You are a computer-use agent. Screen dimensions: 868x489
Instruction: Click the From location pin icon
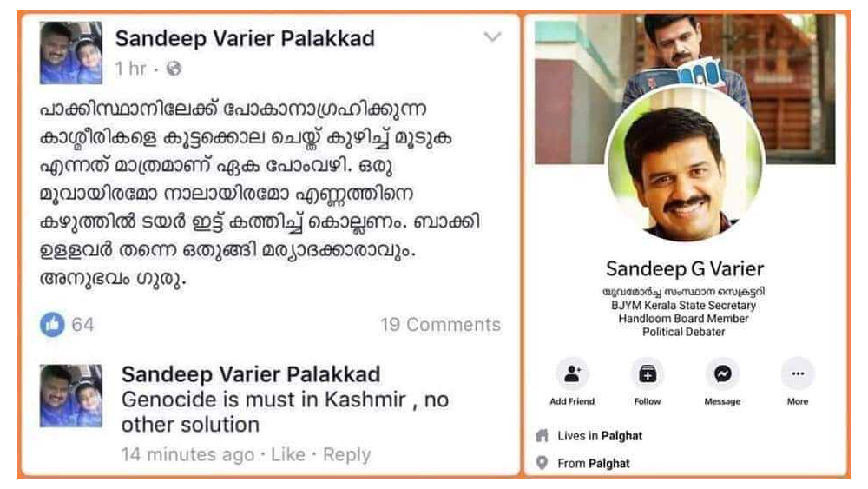[542, 463]
